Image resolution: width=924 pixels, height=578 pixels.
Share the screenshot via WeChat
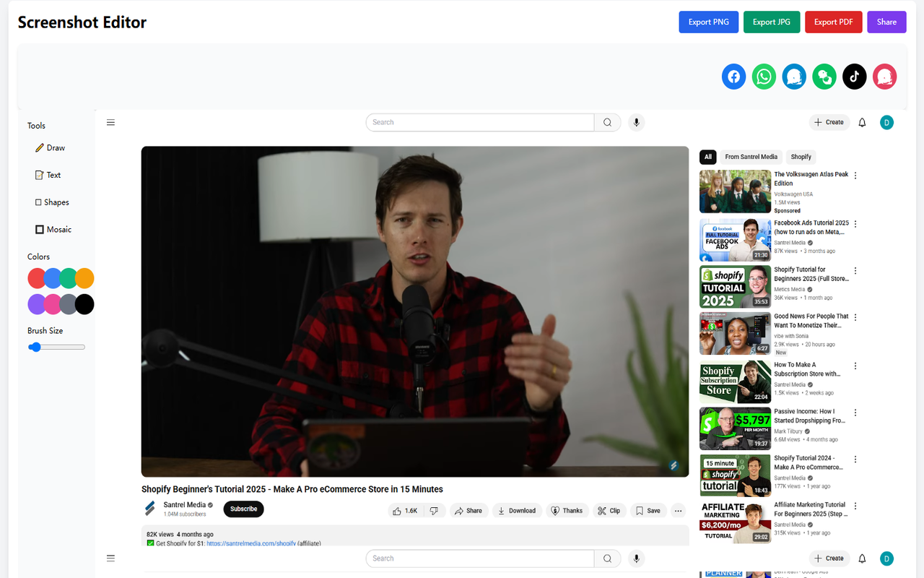[x=824, y=77]
